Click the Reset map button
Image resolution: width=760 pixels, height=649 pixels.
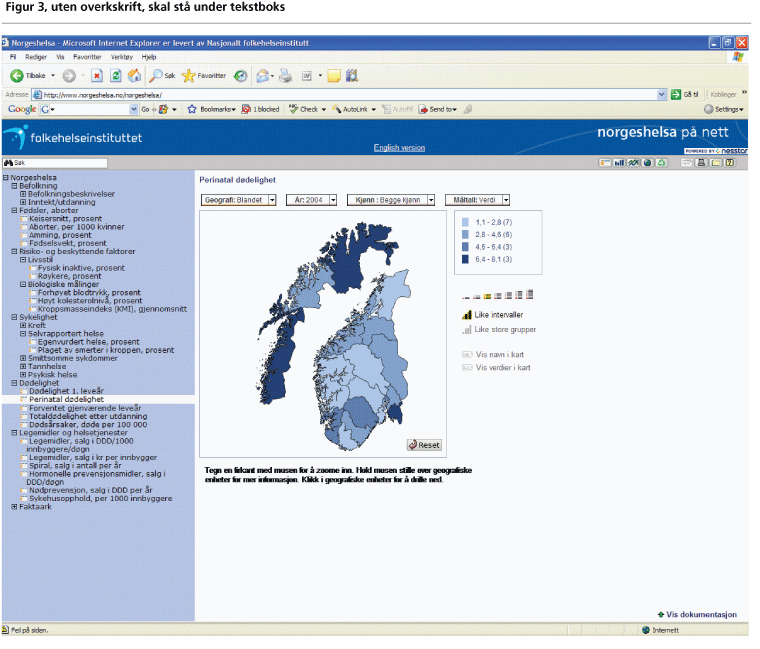click(424, 445)
